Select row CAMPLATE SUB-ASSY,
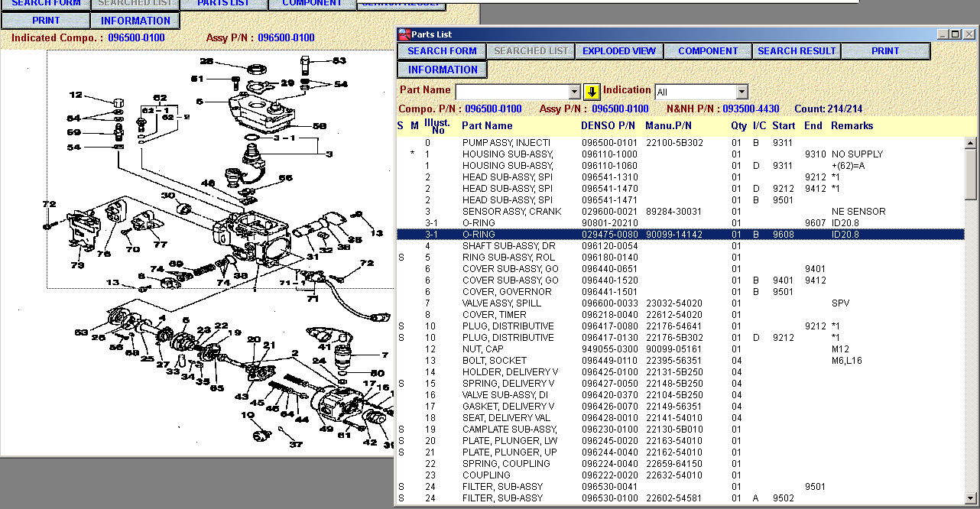 coord(680,430)
